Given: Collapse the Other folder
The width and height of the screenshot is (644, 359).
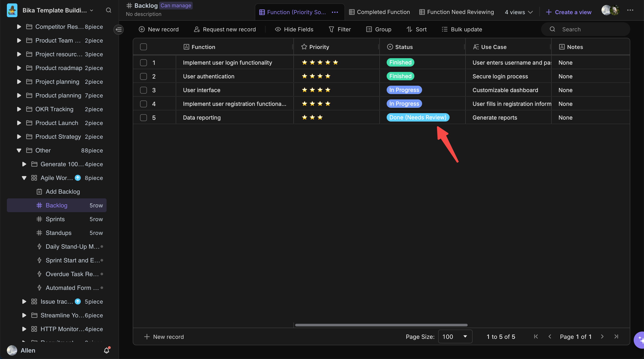Looking at the screenshot, I should click(19, 150).
